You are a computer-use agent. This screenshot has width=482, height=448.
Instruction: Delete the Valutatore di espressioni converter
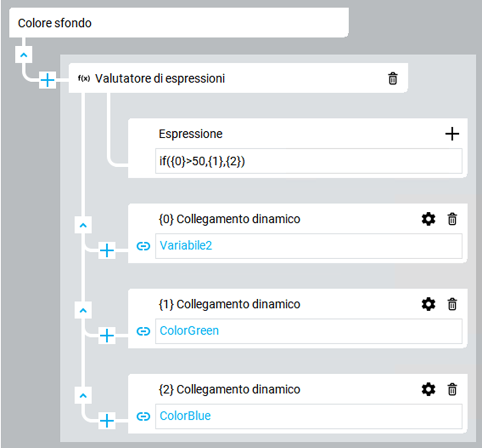pyautogui.click(x=392, y=78)
